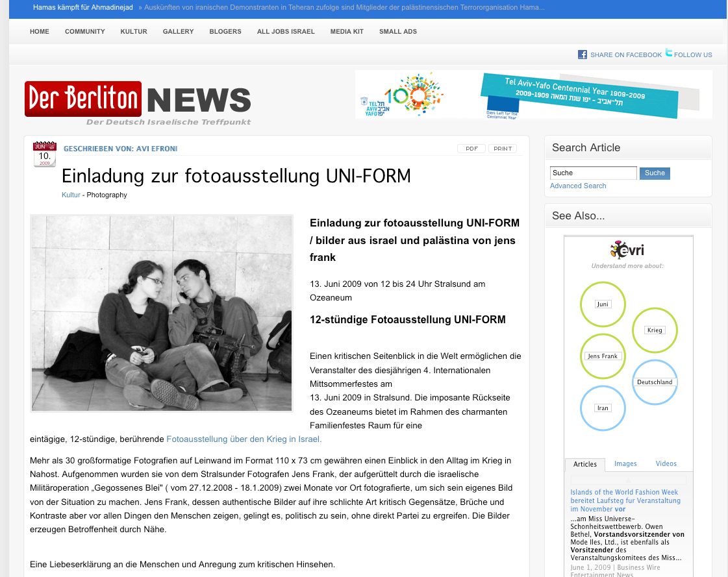Viewport: 728px width, 577px height.
Task: Choose the Deutschland topic bubble
Action: tap(655, 382)
